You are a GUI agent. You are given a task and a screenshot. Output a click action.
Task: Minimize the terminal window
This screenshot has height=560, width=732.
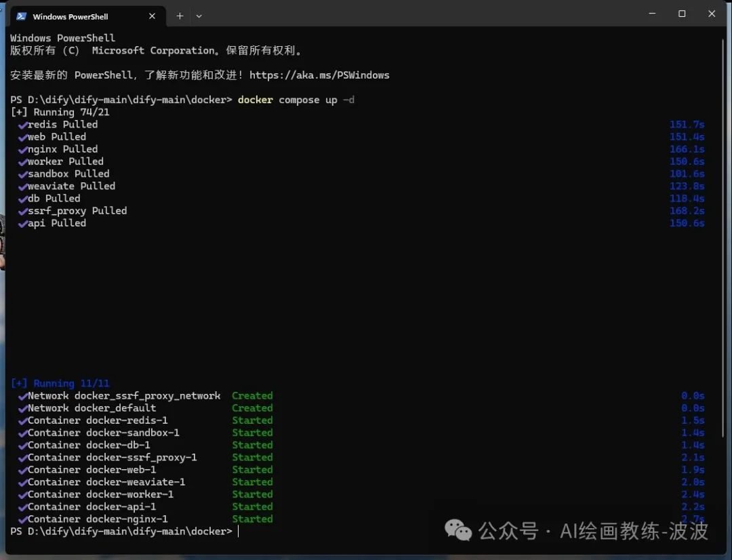pos(652,14)
